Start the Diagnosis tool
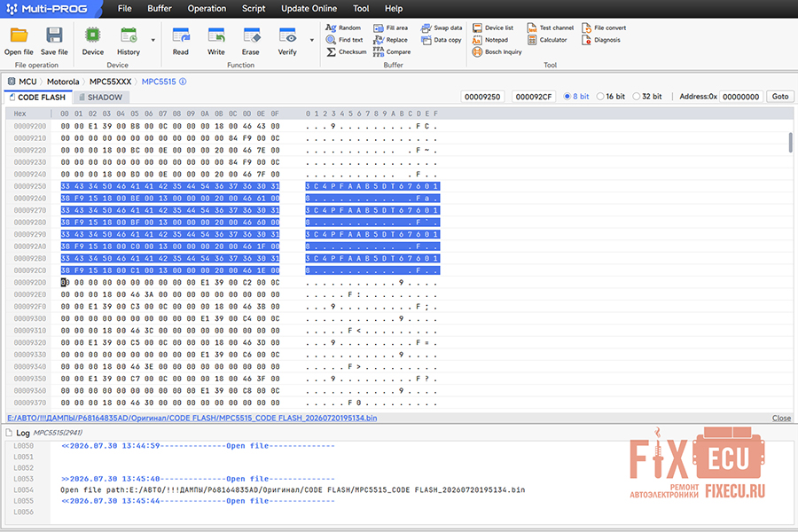Image resolution: width=798 pixels, height=532 pixels. click(601, 40)
